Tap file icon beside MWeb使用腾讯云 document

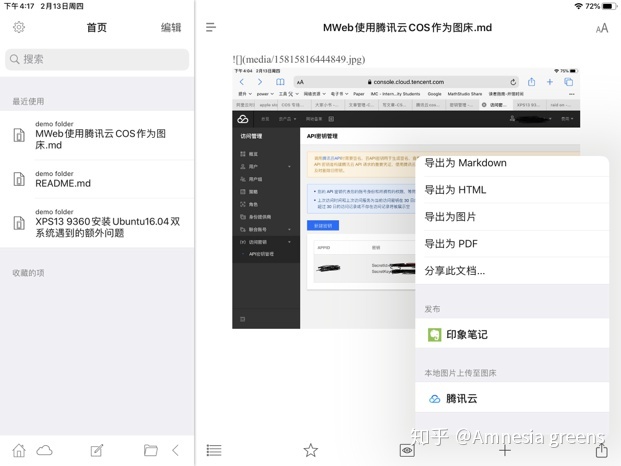[x=19, y=135]
